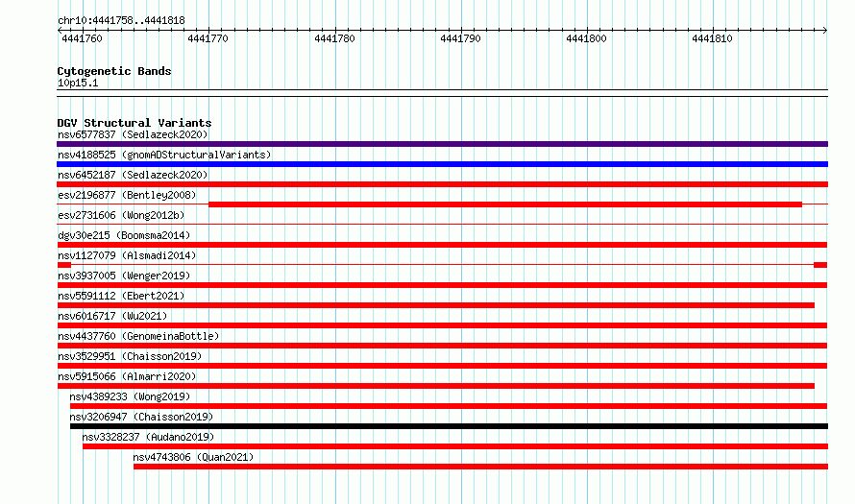The width and height of the screenshot is (855, 504).
Task: Open esv2731606 (Wong2012b) variant label
Action: (121, 215)
